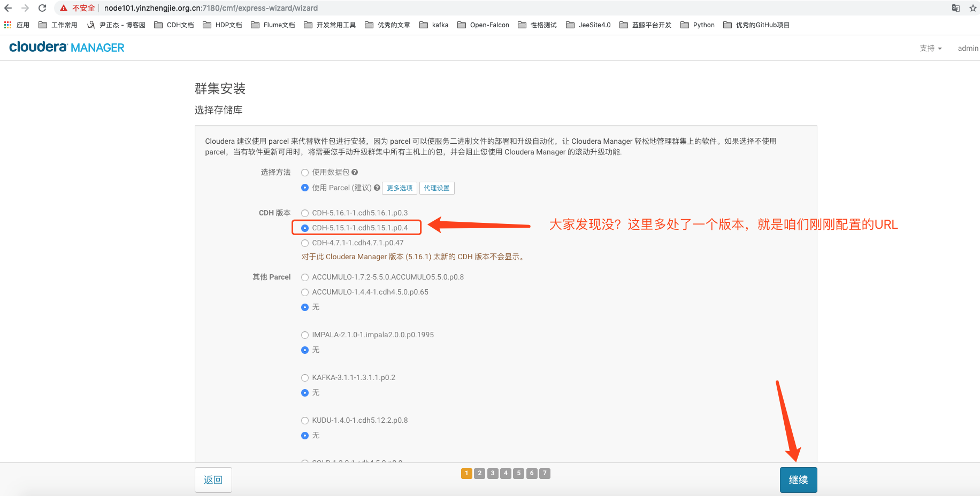Click 继续 to continue the wizard
The height and width of the screenshot is (496, 980).
coord(798,480)
